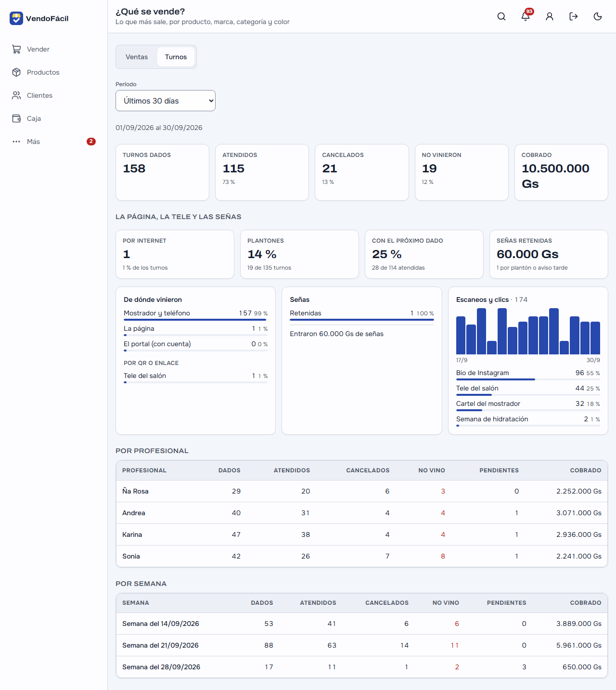Image resolution: width=616 pixels, height=690 pixels.
Task: Click 'Semana del 14/09/2026' row
Action: (x=362, y=624)
